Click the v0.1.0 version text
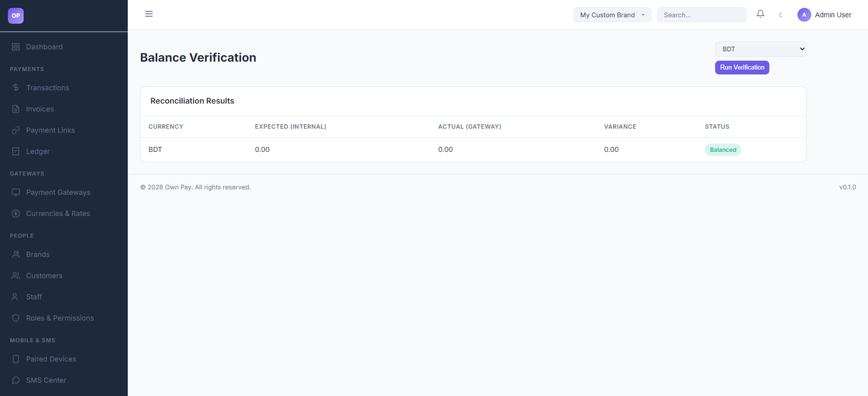Screen dimensions: 868x396 pyautogui.click(x=847, y=187)
